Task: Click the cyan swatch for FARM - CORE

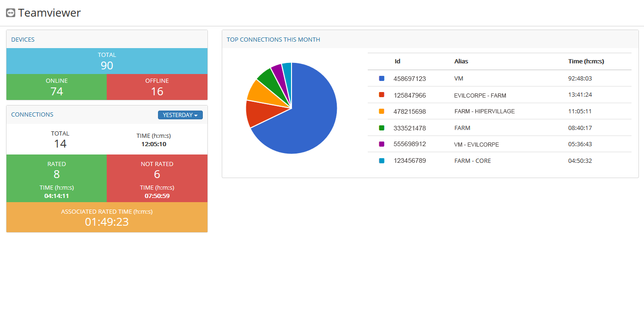Action: (382, 161)
